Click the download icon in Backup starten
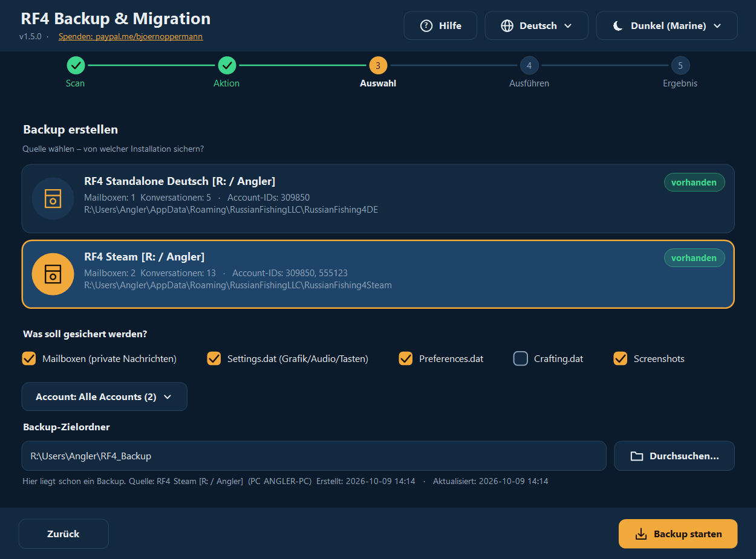Screen dimensions: 756x559 click(641, 534)
